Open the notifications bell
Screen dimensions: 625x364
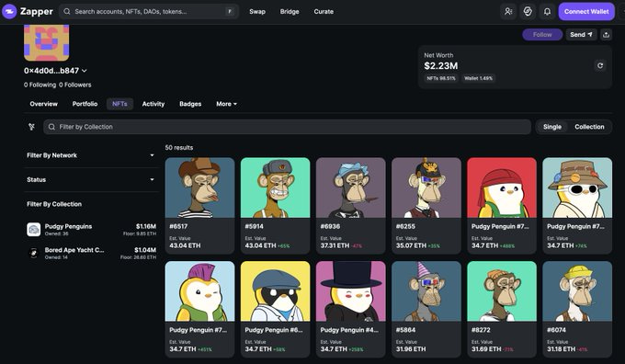point(547,12)
